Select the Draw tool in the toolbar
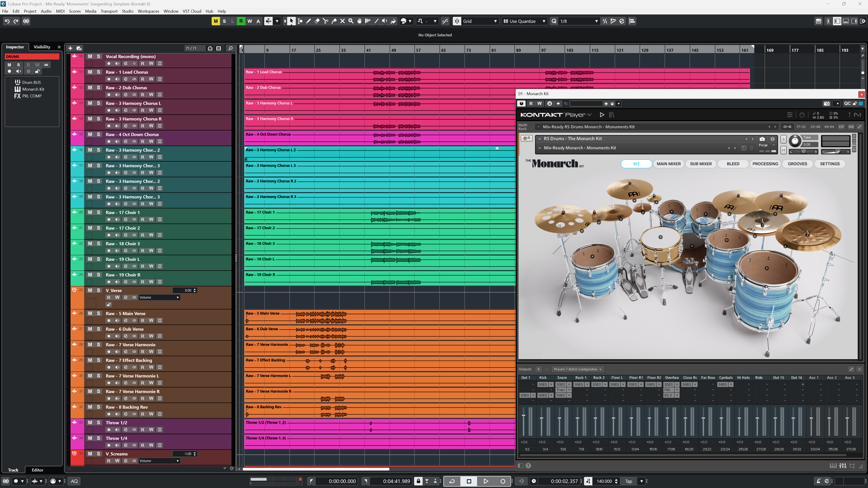868x488 pixels. [308, 21]
